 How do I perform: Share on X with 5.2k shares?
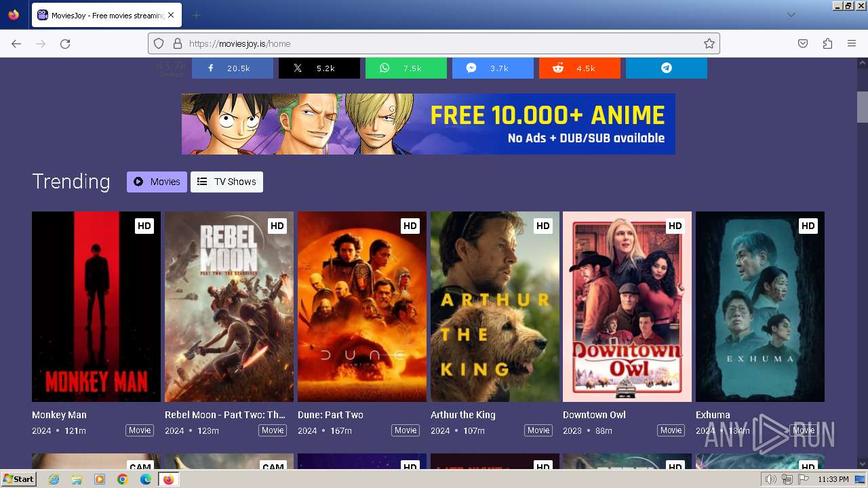pos(319,68)
